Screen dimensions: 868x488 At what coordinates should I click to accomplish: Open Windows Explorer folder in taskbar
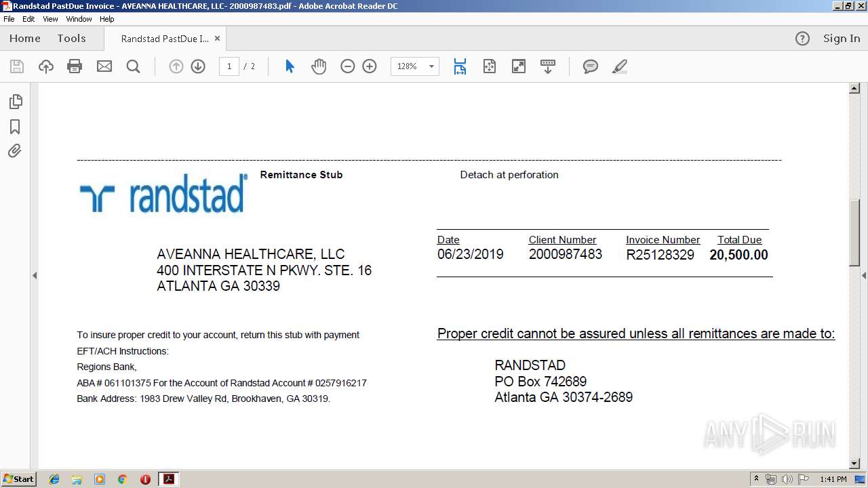point(77,479)
